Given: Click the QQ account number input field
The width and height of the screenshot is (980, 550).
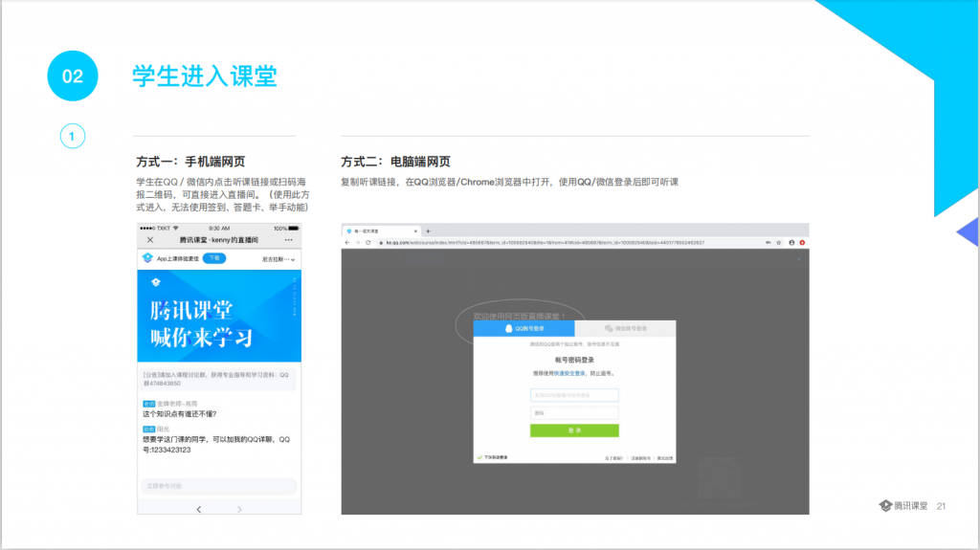Looking at the screenshot, I should (x=574, y=395).
